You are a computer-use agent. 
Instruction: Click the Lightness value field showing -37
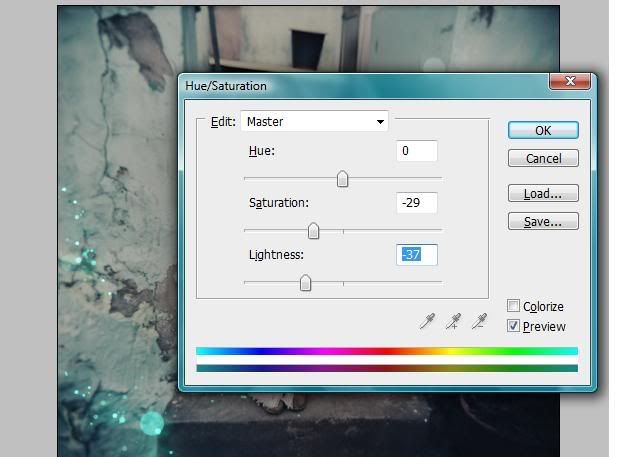[417, 255]
